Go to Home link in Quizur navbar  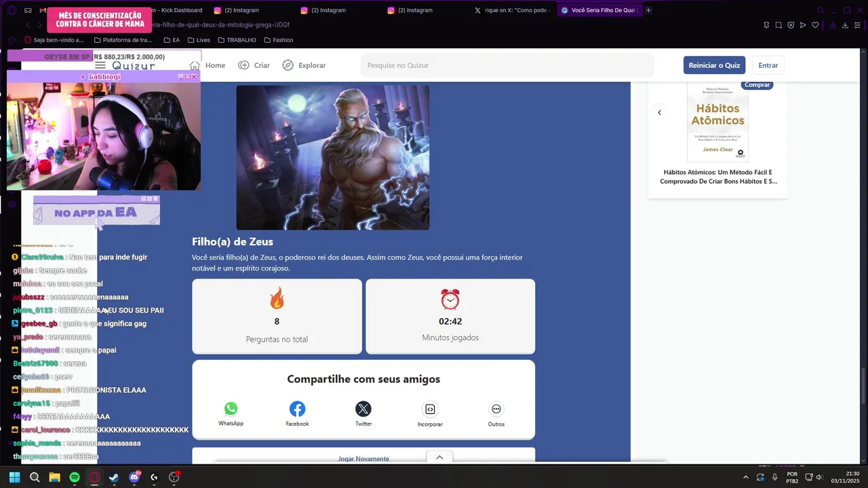point(215,65)
